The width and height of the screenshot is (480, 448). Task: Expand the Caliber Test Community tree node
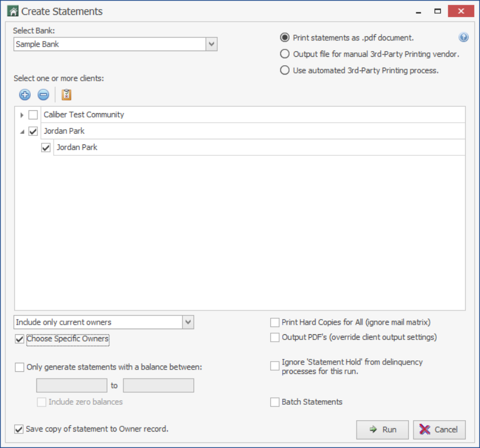[22, 115]
